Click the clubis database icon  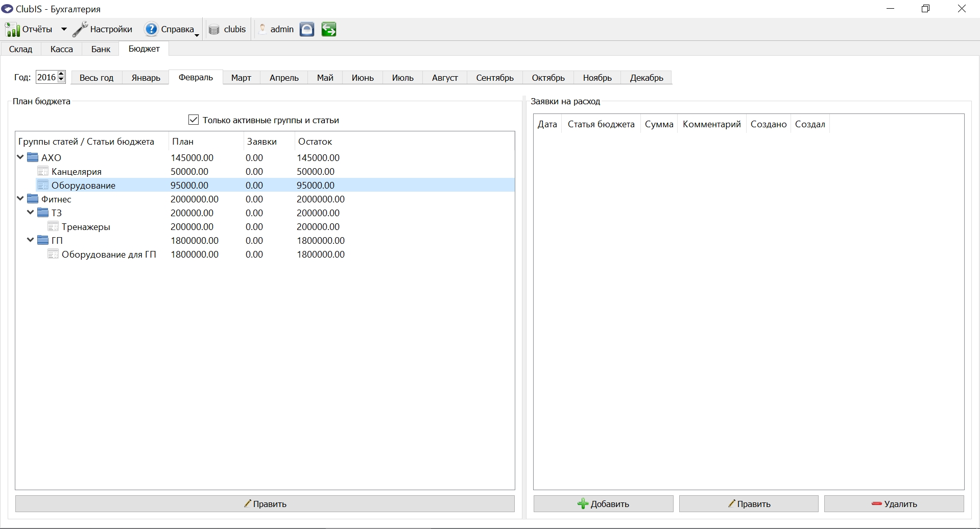pyautogui.click(x=214, y=30)
